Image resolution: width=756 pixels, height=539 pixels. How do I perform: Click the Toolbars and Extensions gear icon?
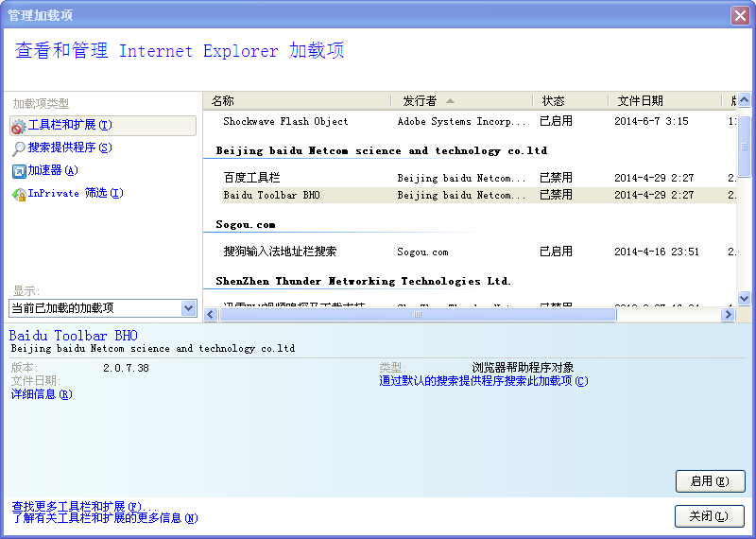point(18,127)
